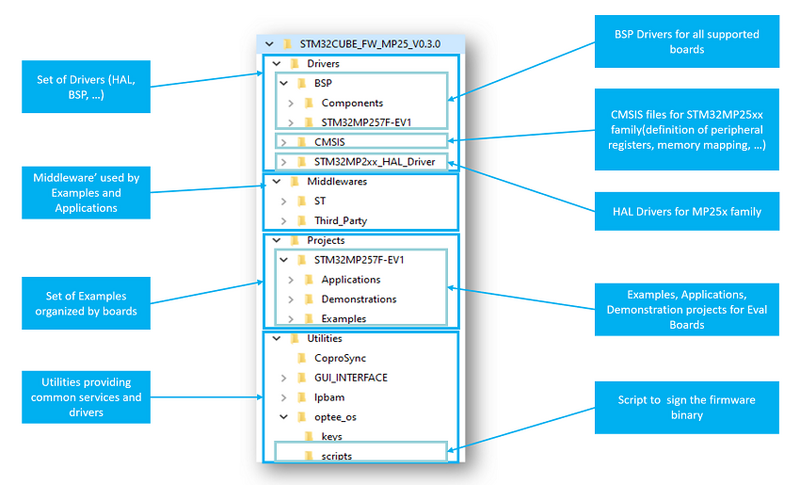Expand the Demonstrations folder chevron
Viewport: 800px width, 485px height.
pyautogui.click(x=291, y=299)
